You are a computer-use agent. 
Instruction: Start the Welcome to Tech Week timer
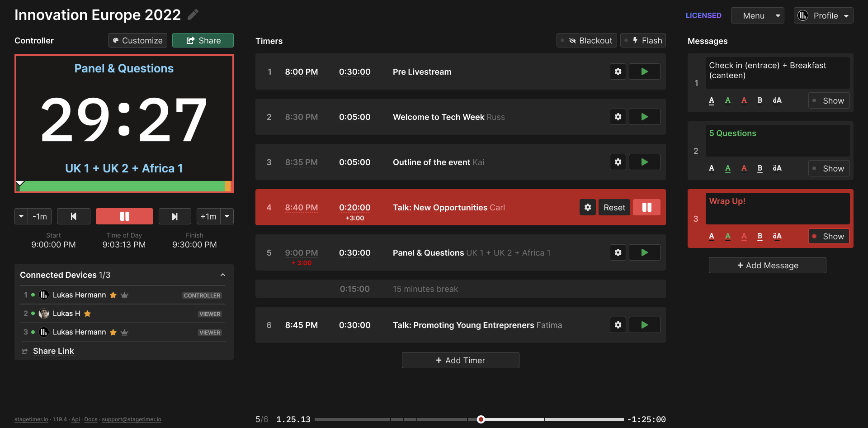point(644,117)
